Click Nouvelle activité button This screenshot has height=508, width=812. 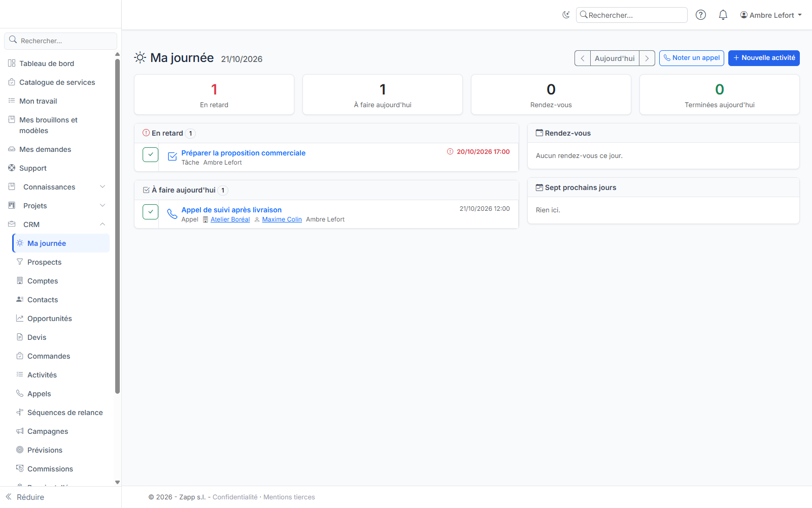(764, 58)
